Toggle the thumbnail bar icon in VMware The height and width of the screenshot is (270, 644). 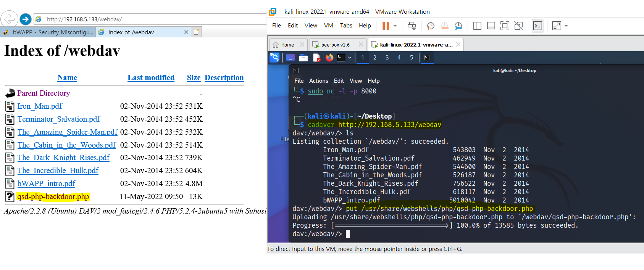click(491, 26)
